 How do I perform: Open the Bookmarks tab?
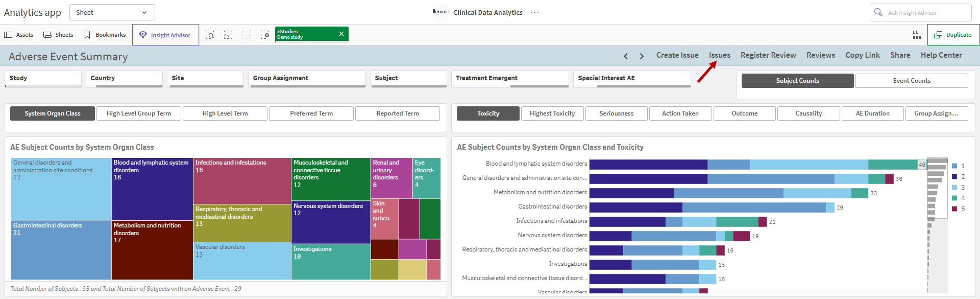point(105,35)
